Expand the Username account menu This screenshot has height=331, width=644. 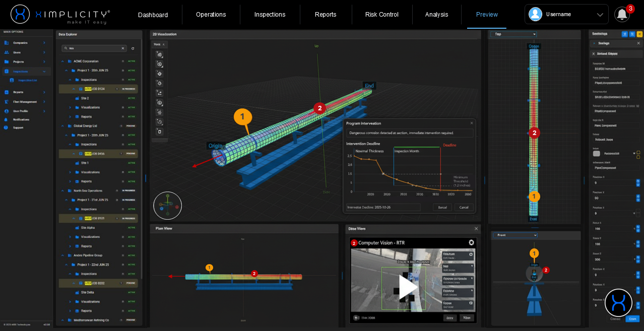(600, 15)
